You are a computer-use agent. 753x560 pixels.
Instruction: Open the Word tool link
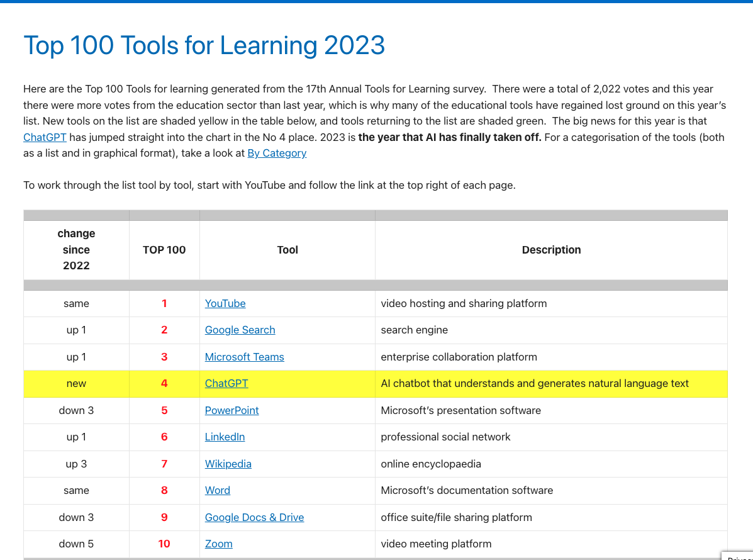pyautogui.click(x=218, y=490)
